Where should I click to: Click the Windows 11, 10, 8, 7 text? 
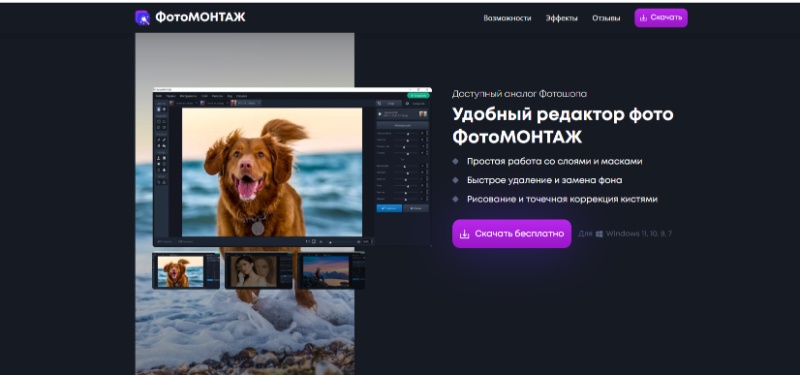639,234
